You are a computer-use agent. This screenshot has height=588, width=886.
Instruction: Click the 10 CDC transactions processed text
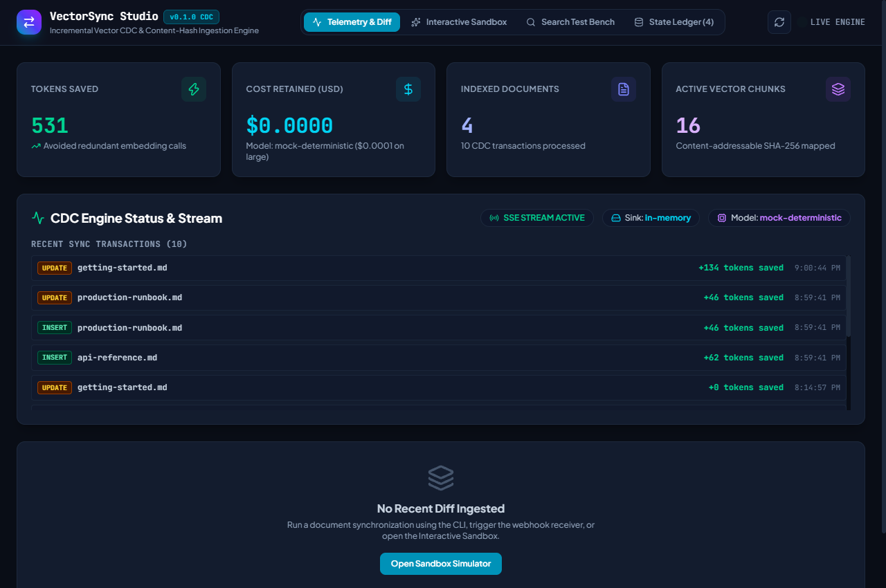(x=523, y=146)
